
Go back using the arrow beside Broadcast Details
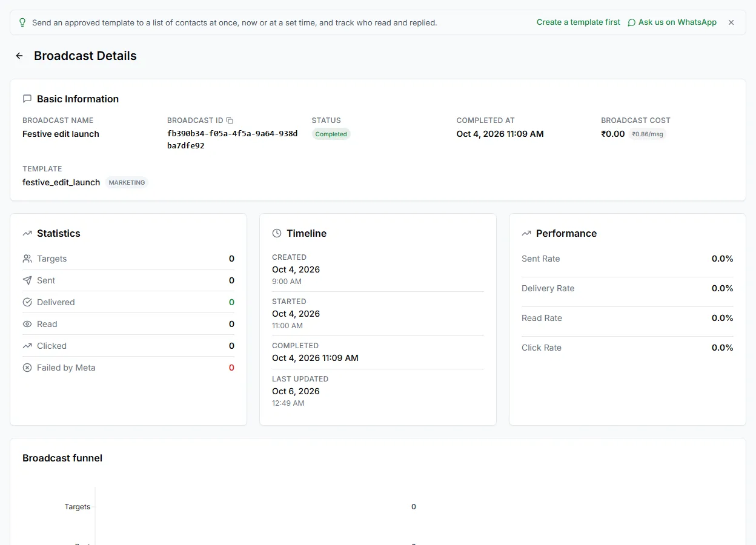tap(19, 56)
